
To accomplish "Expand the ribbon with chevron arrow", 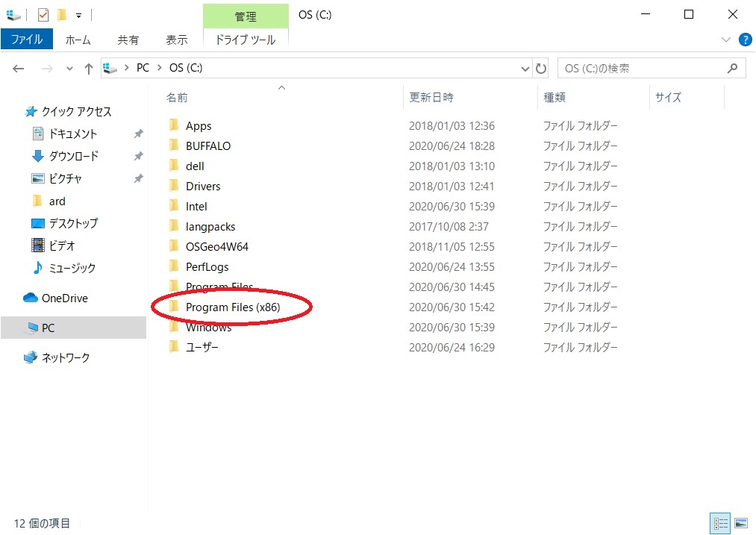I will pos(726,40).
